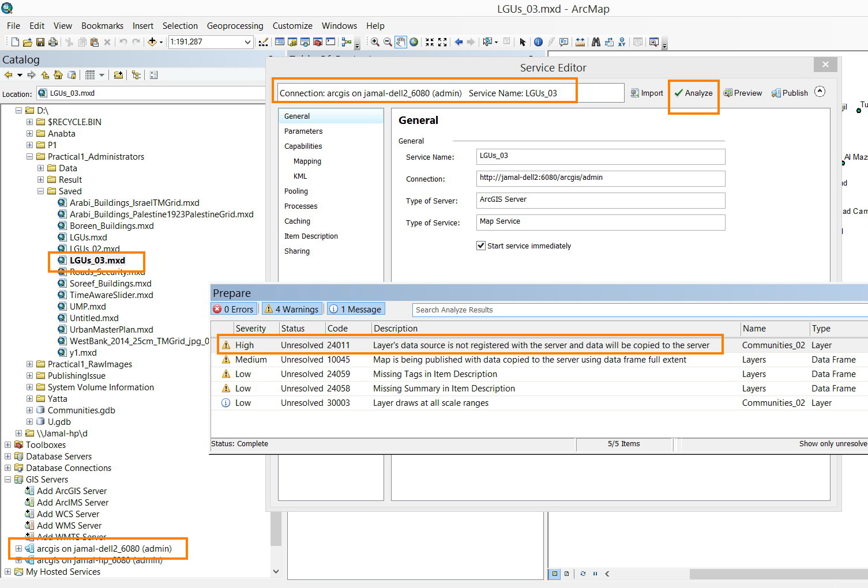
Task: Click the Save icon in toolbar
Action: tap(40, 42)
